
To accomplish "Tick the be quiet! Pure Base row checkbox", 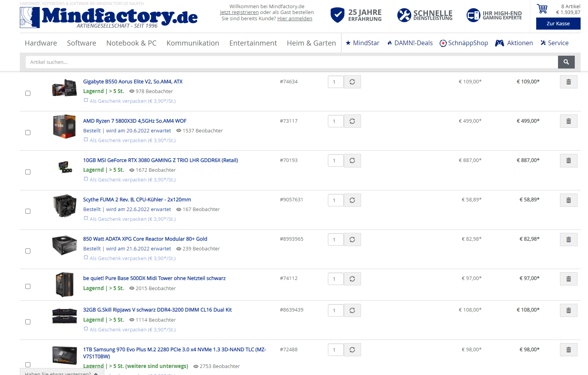I will click(x=28, y=287).
